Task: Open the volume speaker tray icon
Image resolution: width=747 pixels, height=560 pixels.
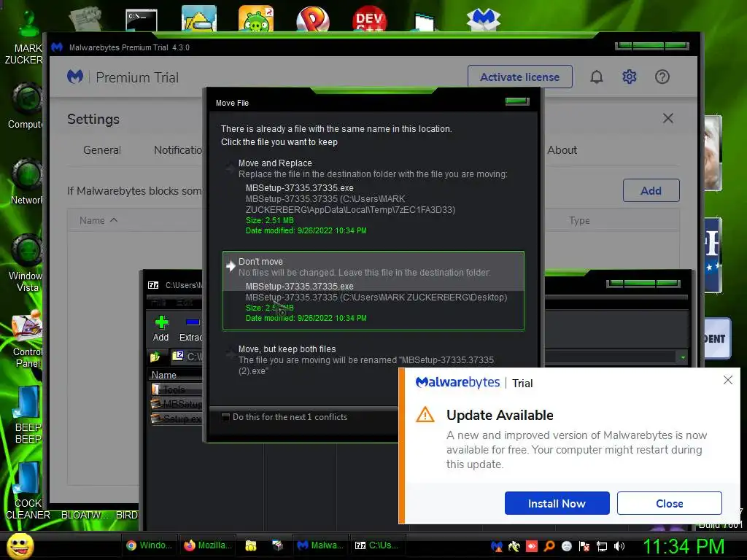Action: [619, 546]
